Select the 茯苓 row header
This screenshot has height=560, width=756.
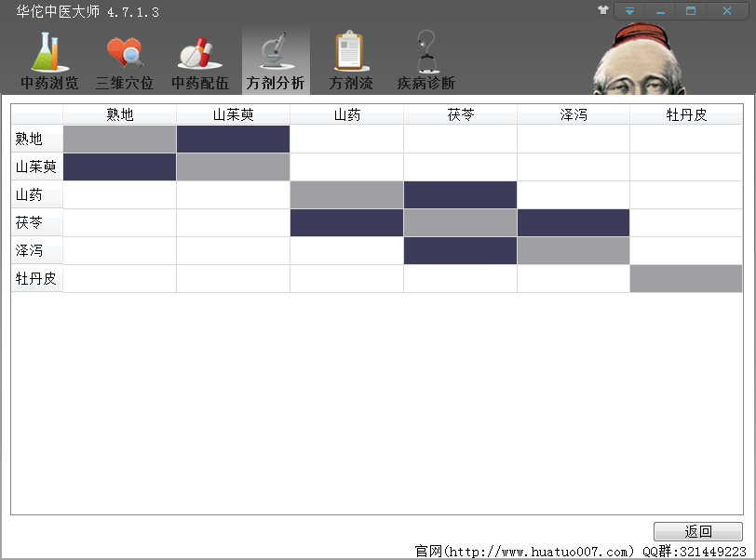(x=37, y=222)
